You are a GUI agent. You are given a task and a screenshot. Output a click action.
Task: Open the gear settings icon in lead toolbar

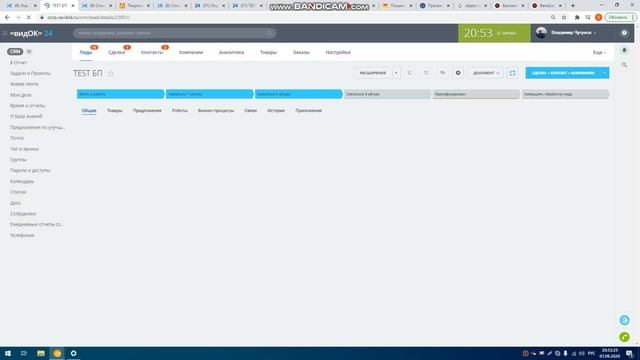458,73
